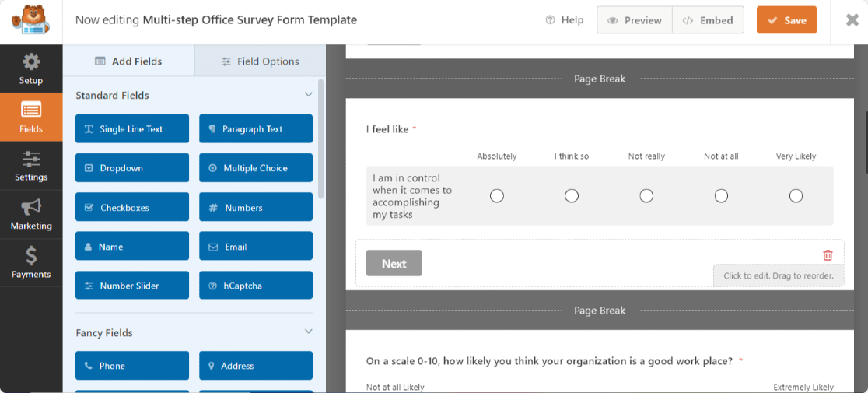Screen dimensions: 868x393
Task: Open the Marketing megaphone section
Action: (x=31, y=214)
